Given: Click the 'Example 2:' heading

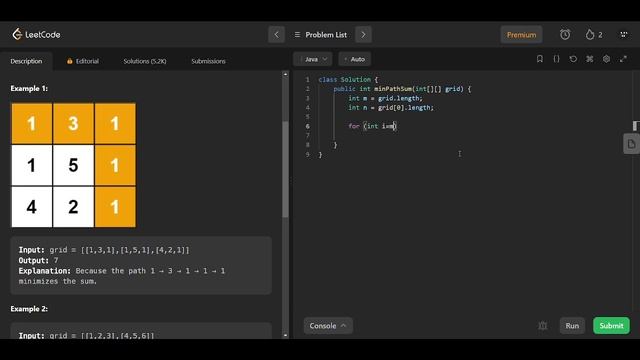Looking at the screenshot, I should point(29,309).
